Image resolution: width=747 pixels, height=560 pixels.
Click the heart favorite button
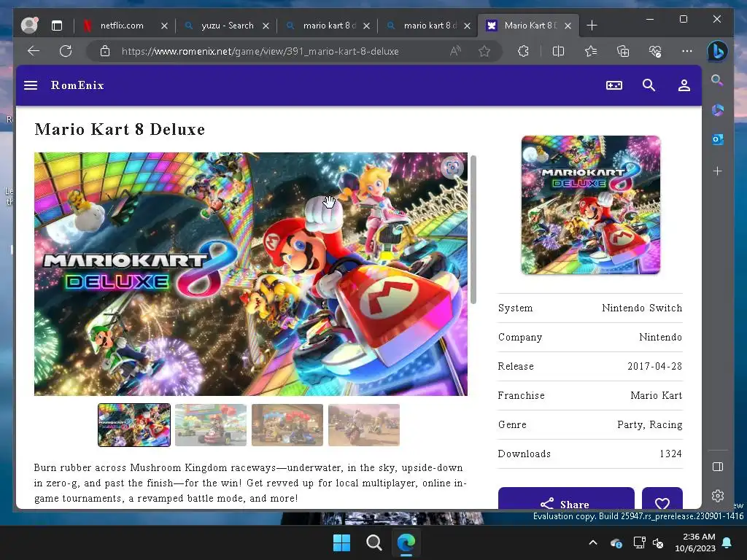(662, 499)
